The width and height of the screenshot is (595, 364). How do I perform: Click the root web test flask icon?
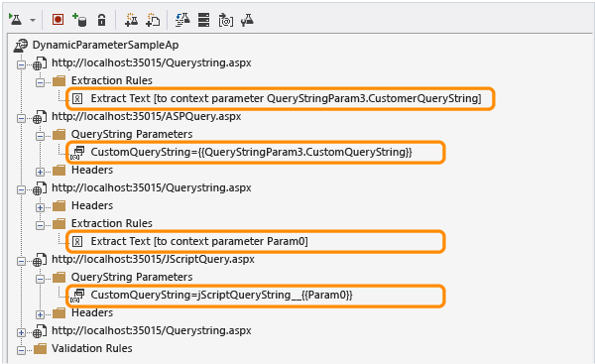tap(21, 46)
